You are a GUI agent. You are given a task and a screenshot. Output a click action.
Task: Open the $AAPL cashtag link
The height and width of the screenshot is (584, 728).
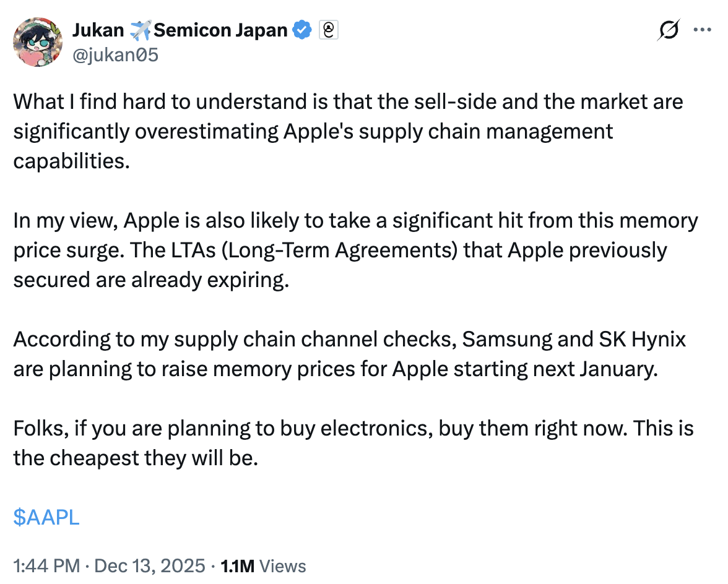click(46, 517)
